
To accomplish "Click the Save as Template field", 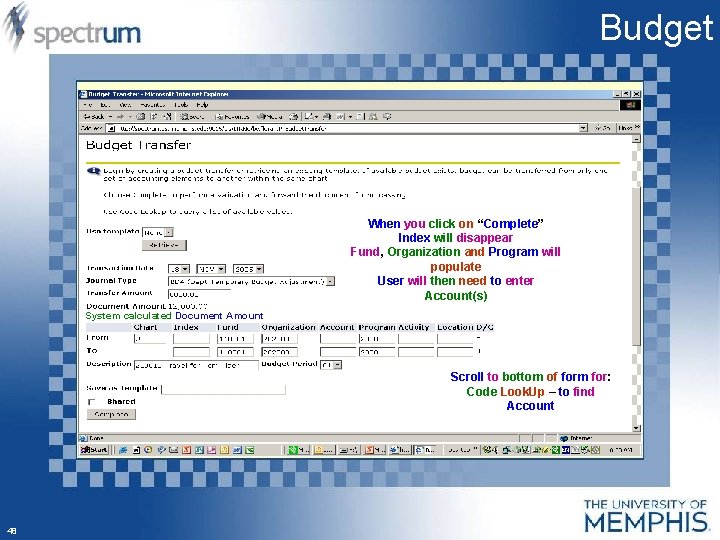I will tap(224, 389).
